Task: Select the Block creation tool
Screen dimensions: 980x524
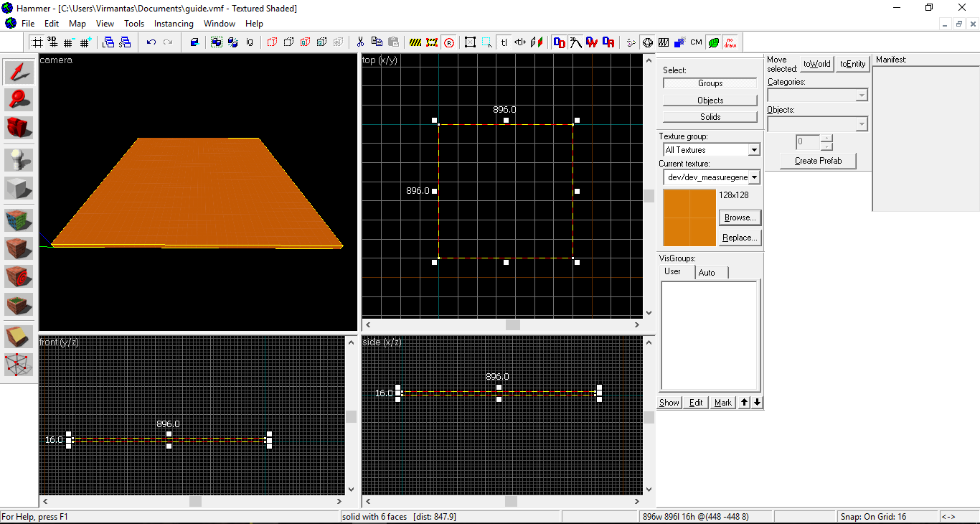Action: (19, 188)
